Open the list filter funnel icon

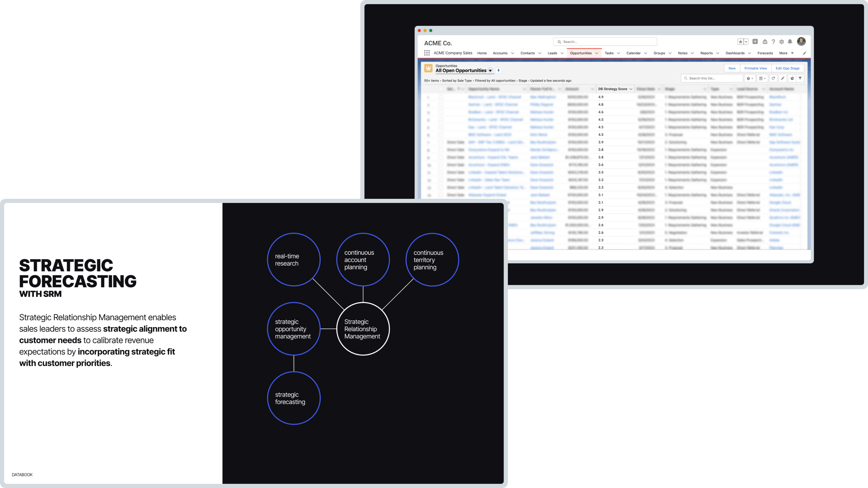point(800,78)
